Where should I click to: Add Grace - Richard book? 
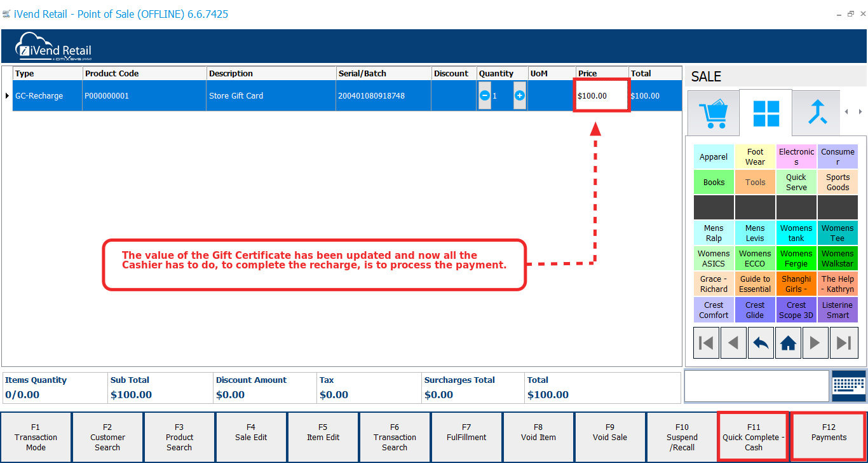coord(714,284)
